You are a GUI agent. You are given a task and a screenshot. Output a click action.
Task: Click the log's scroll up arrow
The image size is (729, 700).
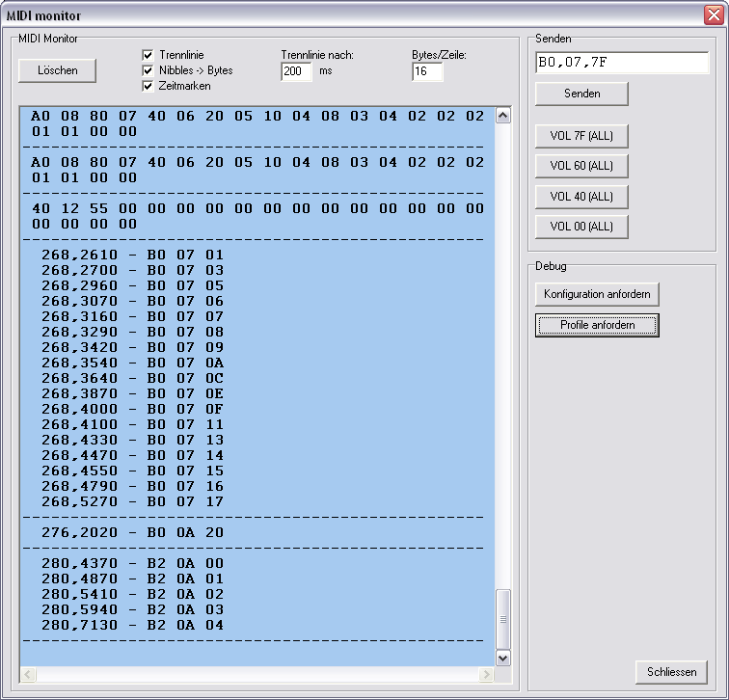coord(502,116)
